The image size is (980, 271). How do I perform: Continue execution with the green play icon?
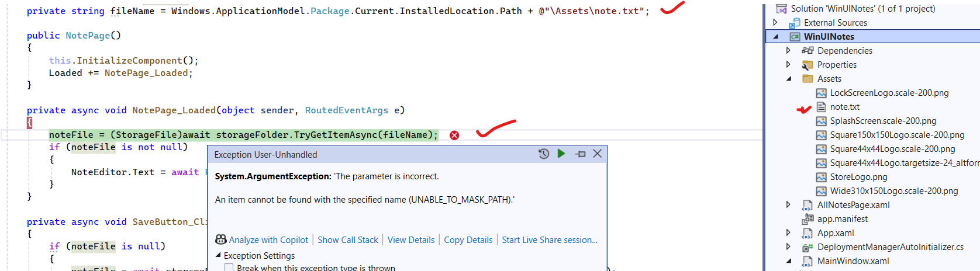561,154
